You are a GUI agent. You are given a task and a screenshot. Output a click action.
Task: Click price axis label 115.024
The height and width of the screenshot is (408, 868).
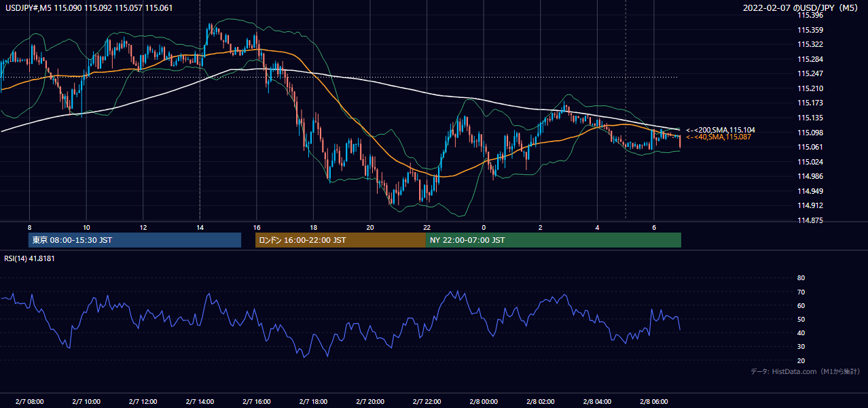coord(810,162)
